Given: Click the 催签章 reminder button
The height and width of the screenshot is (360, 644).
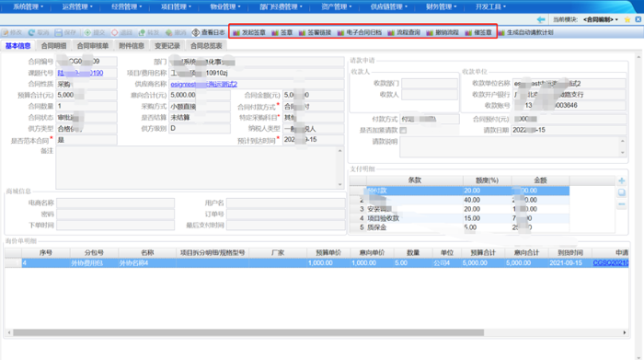Looking at the screenshot, I should (x=478, y=32).
